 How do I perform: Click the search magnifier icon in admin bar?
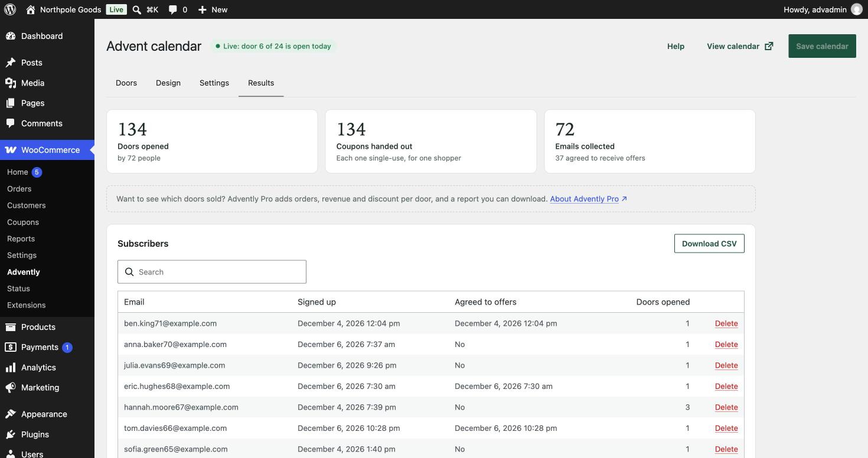click(136, 9)
